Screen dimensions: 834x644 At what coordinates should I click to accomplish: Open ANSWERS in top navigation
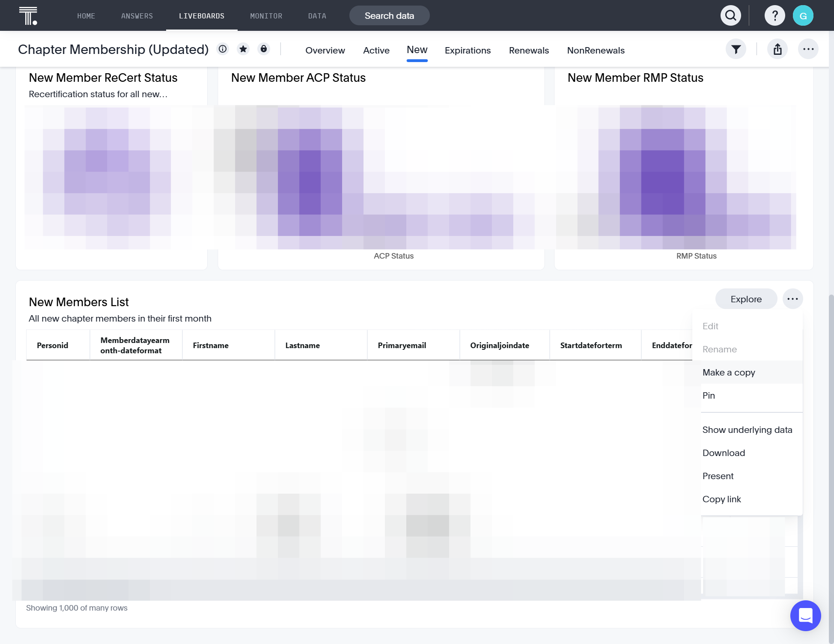click(x=137, y=16)
